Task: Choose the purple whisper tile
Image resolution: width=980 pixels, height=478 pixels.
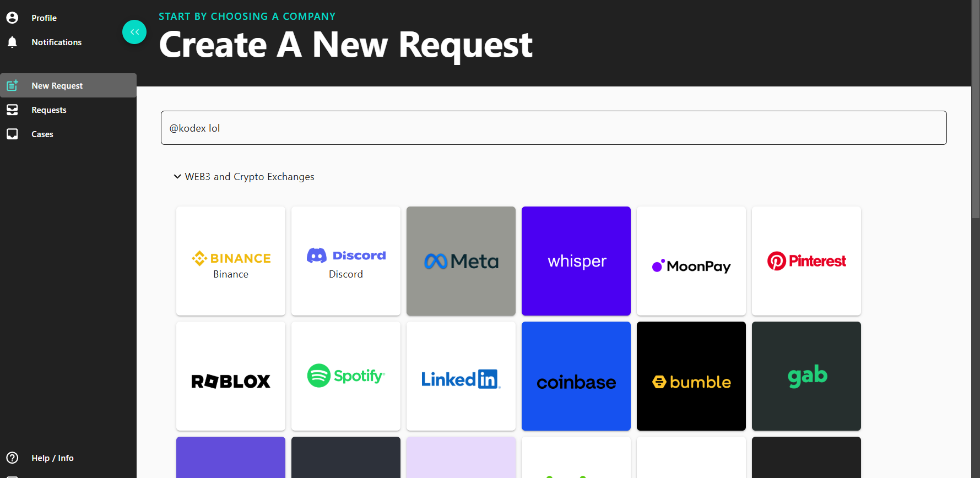Action: point(576,261)
